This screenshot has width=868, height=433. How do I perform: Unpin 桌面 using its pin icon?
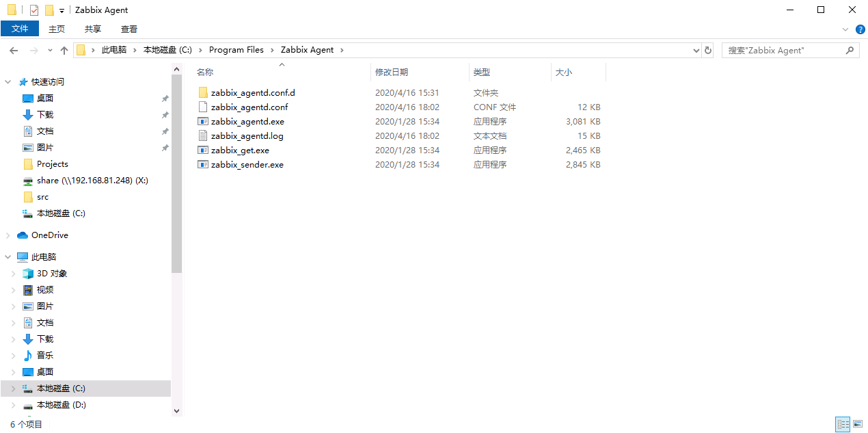coord(165,99)
